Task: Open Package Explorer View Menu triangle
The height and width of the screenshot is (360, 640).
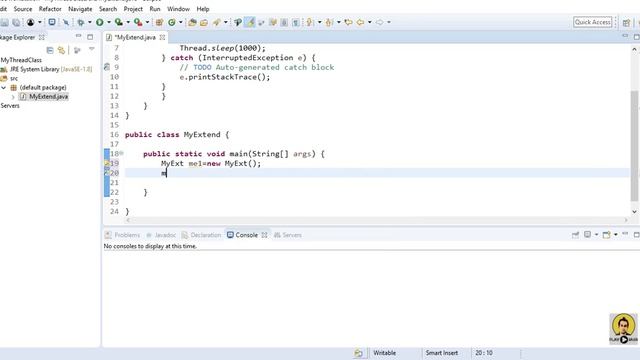Action: (92, 49)
